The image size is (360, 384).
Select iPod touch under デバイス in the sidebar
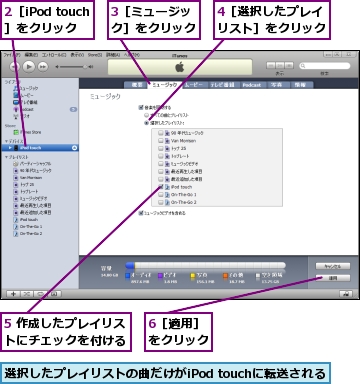pyautogui.click(x=40, y=148)
